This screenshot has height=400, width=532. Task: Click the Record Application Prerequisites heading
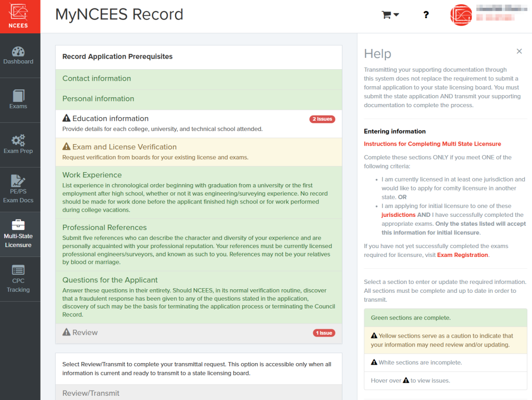click(117, 57)
